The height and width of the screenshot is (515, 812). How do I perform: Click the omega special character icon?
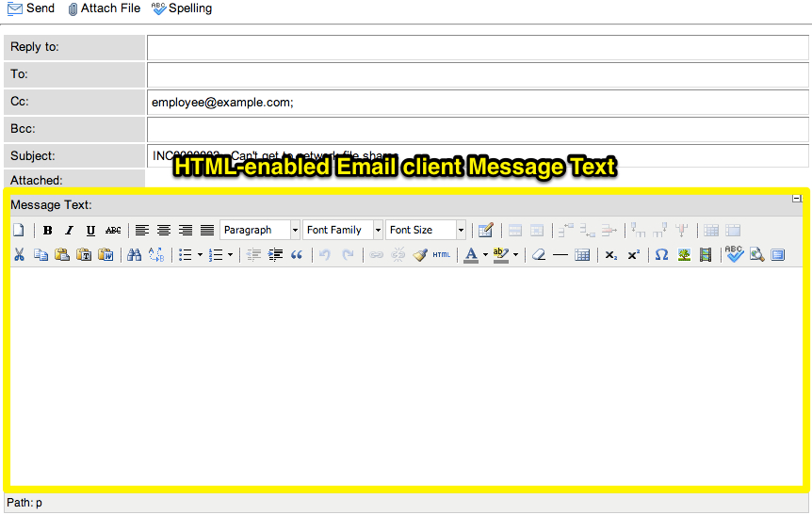pyautogui.click(x=661, y=255)
